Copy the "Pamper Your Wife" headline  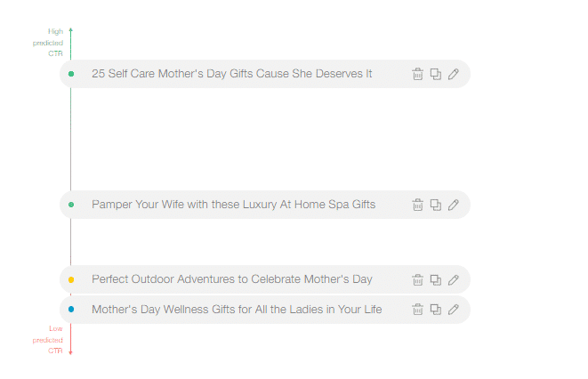(435, 205)
